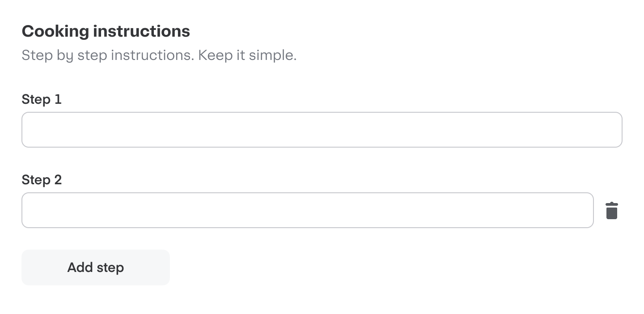Place cursor in the Step 2 box
Screen dimensions: 644x314
[x=307, y=210]
